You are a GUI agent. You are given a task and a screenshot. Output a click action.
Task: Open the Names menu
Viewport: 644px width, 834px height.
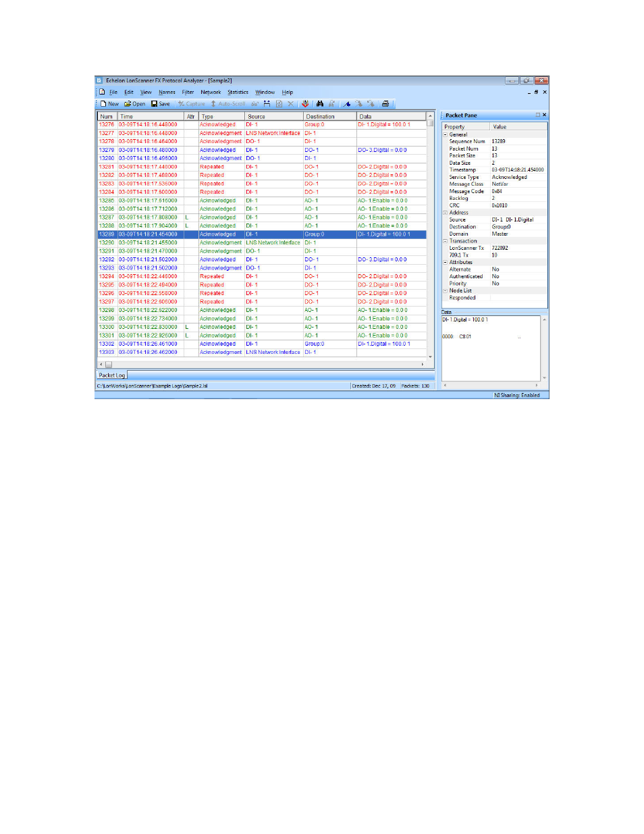click(167, 93)
